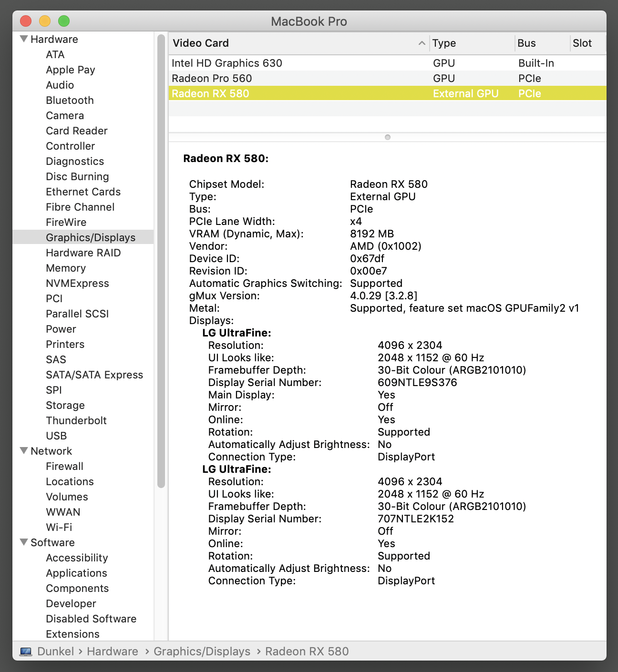Click the pane splitter dot handle

(x=388, y=137)
